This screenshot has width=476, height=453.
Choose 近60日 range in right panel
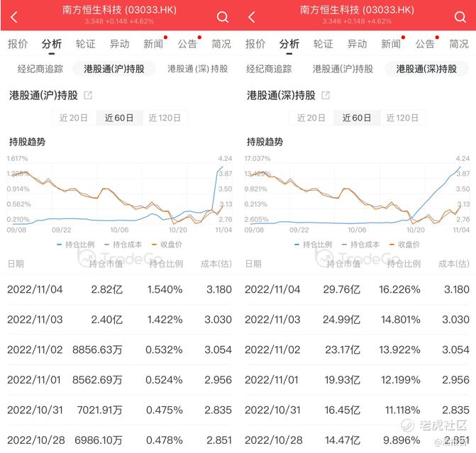[x=357, y=118]
